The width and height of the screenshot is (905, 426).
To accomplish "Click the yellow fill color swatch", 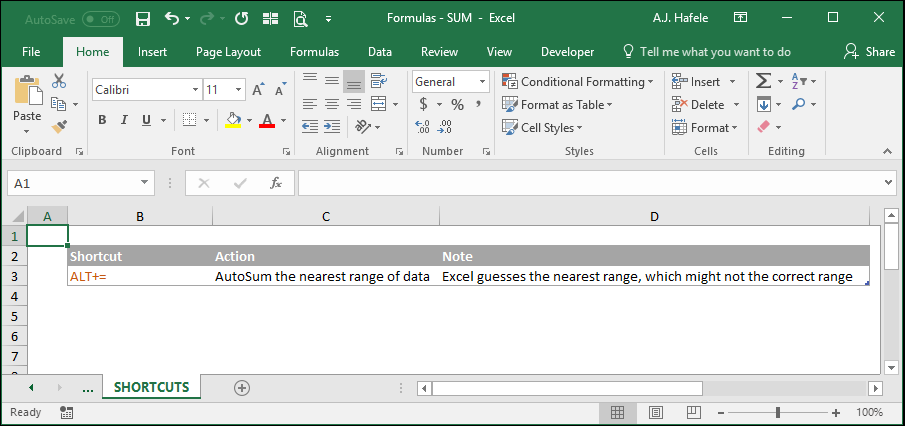I will click(x=233, y=120).
